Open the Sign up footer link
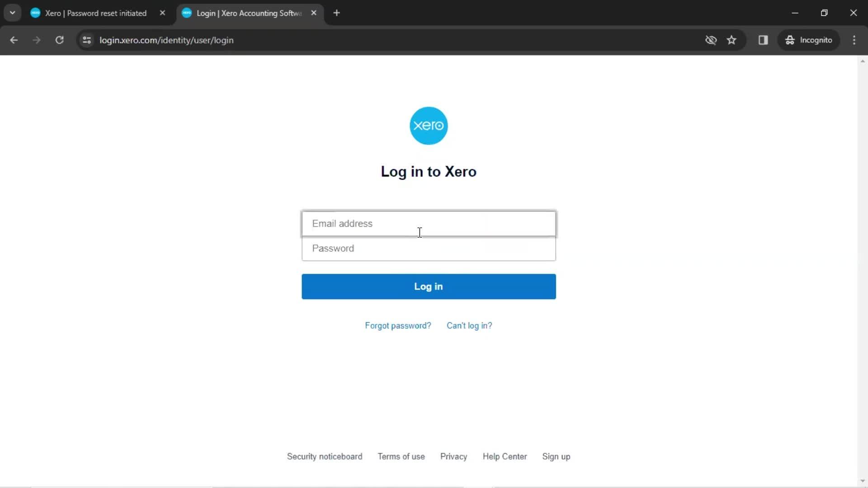The height and width of the screenshot is (488, 868). click(x=556, y=456)
